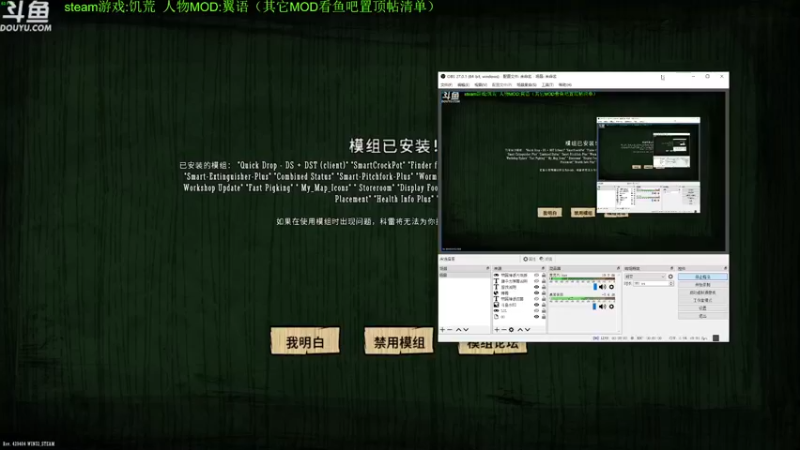
Task: Toggle visibility of fourth source in list
Action: (536, 293)
